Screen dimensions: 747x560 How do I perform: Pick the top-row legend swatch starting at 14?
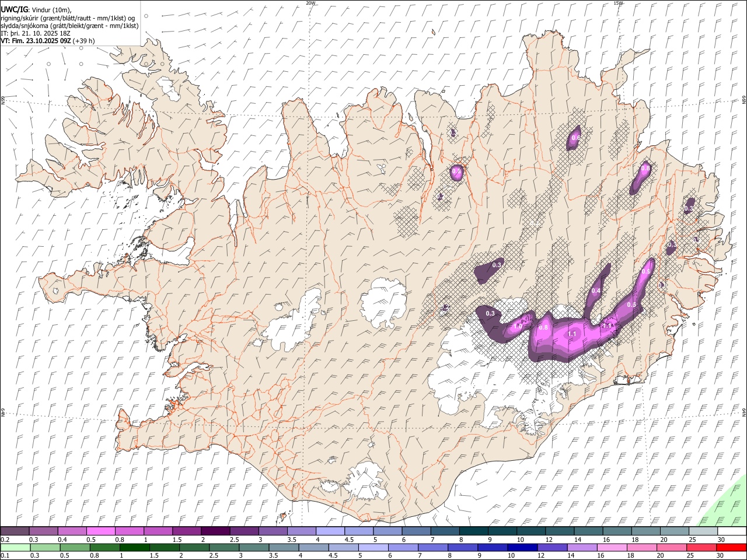point(588,531)
